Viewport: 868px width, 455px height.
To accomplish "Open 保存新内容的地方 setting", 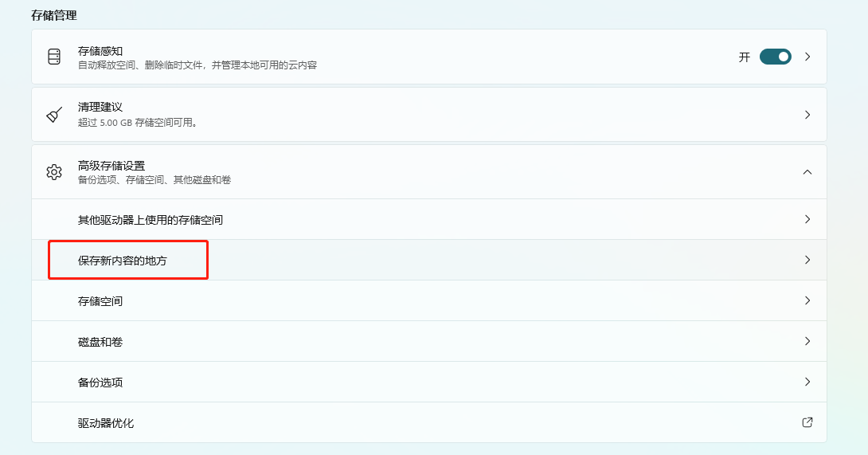I will (429, 260).
